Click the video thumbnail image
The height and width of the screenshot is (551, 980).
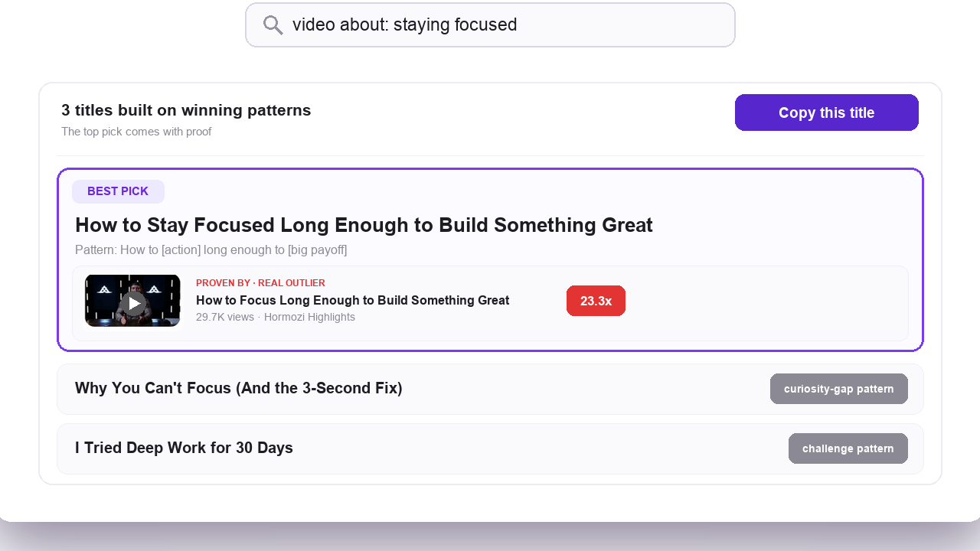click(132, 301)
